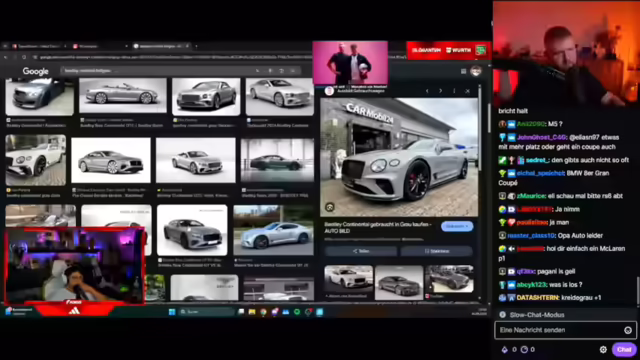The image size is (640, 360).
Task: Click the taskbar search box
Action: (x=206, y=312)
